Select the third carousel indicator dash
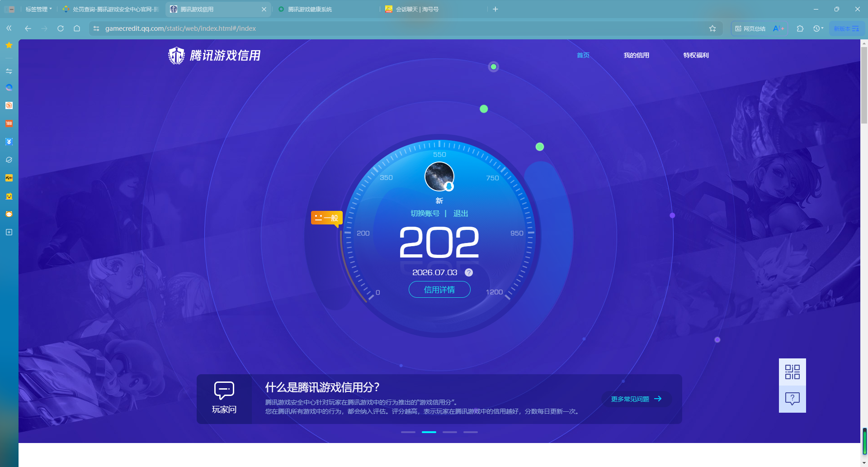The image size is (868, 467). [x=450, y=432]
